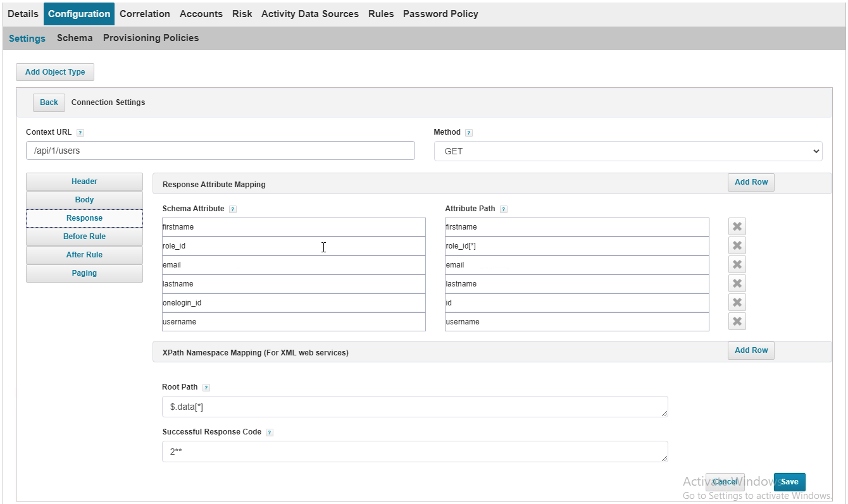Open the Risk tab
Screen dimensions: 848x504
[x=242, y=14]
